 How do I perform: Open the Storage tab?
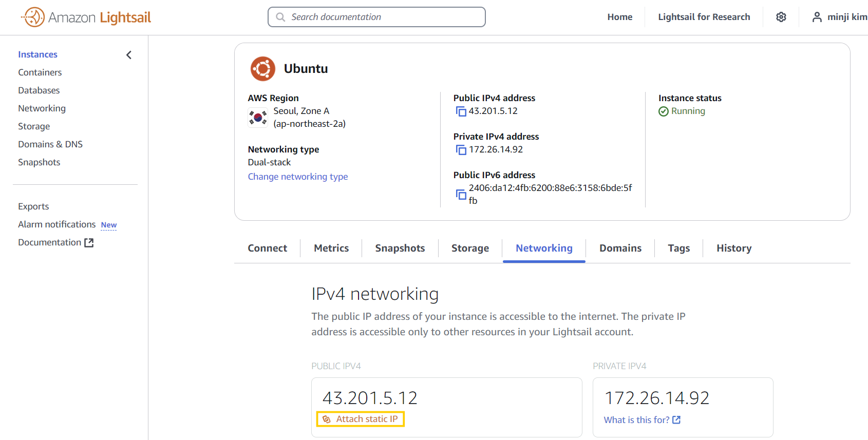tap(470, 248)
